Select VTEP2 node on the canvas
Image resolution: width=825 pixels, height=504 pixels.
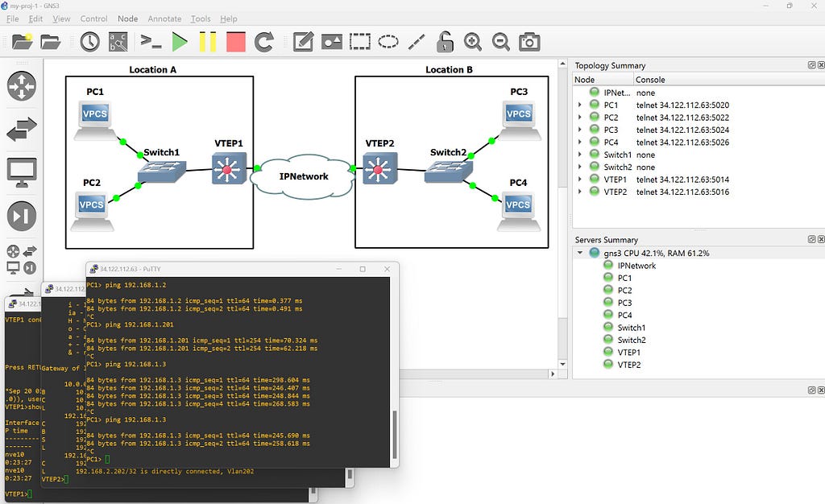tap(380, 168)
